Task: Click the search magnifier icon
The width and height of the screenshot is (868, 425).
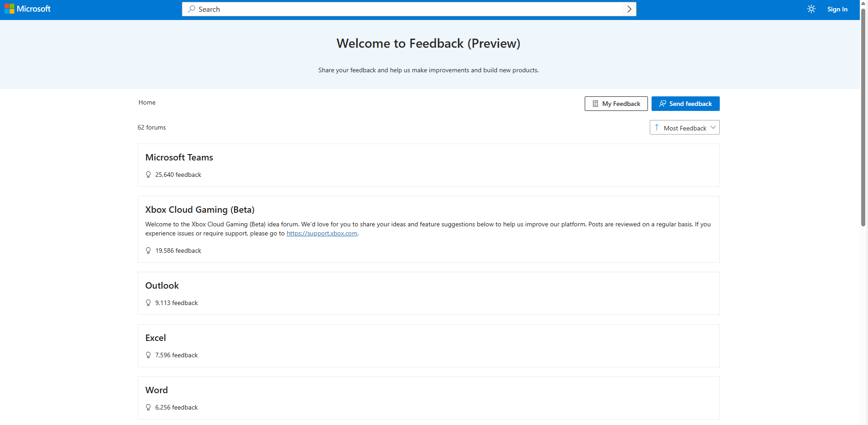Action: click(x=192, y=9)
